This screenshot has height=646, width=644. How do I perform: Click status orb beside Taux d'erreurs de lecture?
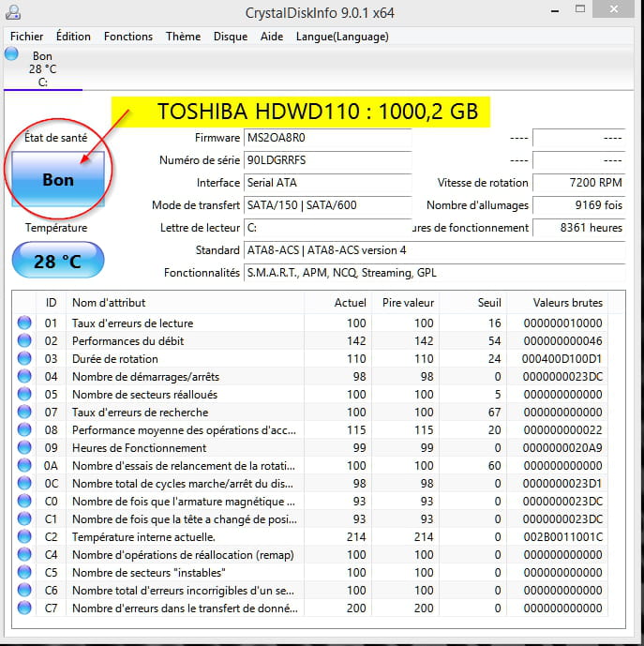point(24,323)
